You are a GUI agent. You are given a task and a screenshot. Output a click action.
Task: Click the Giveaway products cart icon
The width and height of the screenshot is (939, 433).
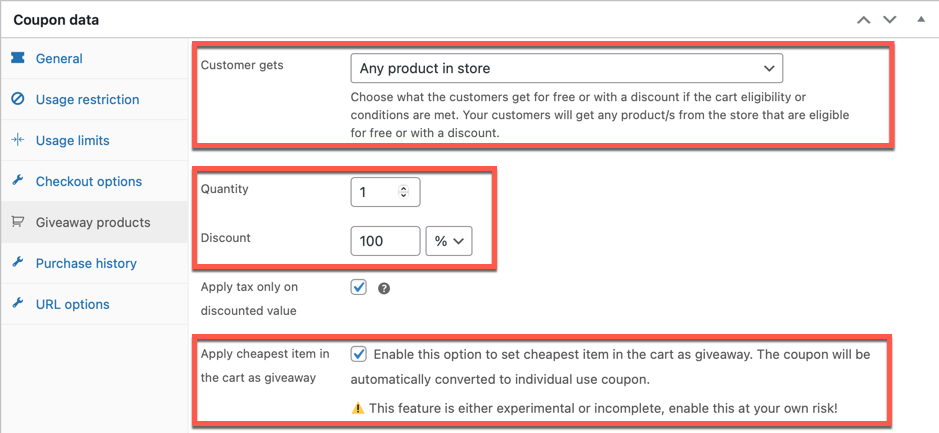pos(18,222)
